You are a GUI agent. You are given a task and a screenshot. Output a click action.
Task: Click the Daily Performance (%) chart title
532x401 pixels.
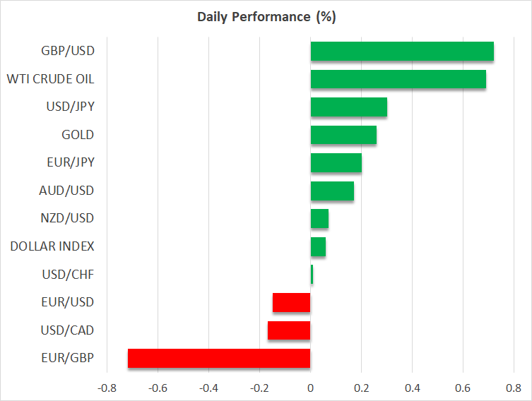pos(266,18)
